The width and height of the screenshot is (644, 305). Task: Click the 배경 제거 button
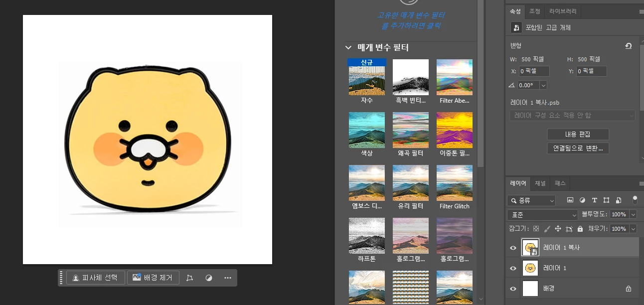[153, 278]
